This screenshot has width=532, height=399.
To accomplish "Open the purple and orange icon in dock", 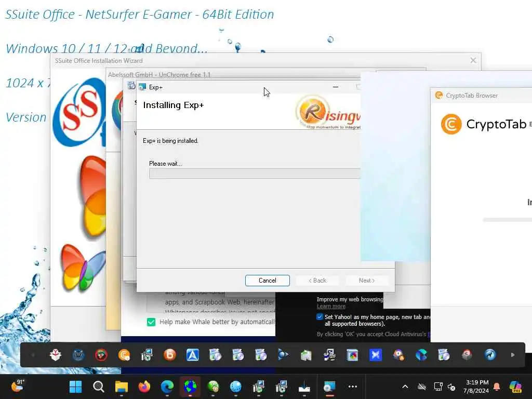I will pyautogui.click(x=398, y=355).
